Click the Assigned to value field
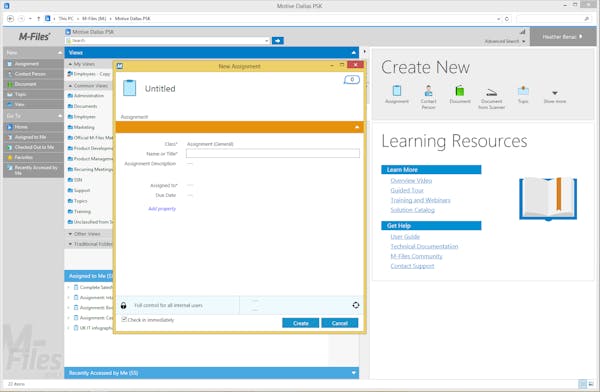This screenshot has height=392, width=600. (190, 185)
